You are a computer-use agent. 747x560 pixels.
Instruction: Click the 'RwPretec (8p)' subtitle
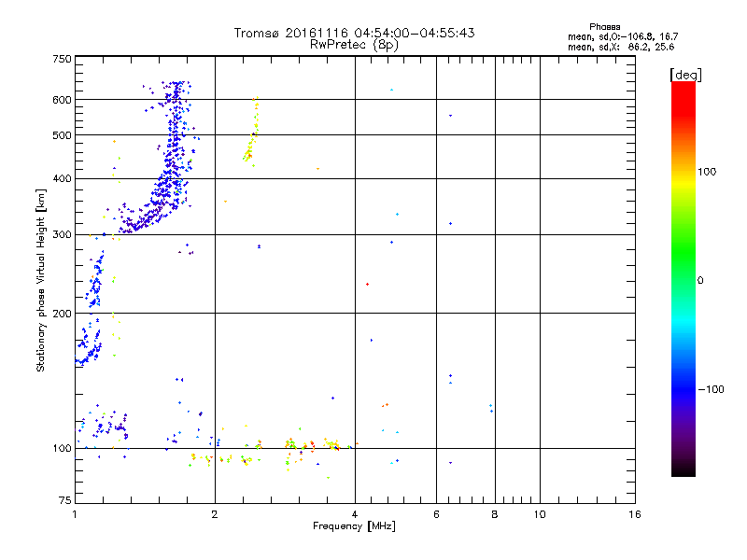(354, 44)
